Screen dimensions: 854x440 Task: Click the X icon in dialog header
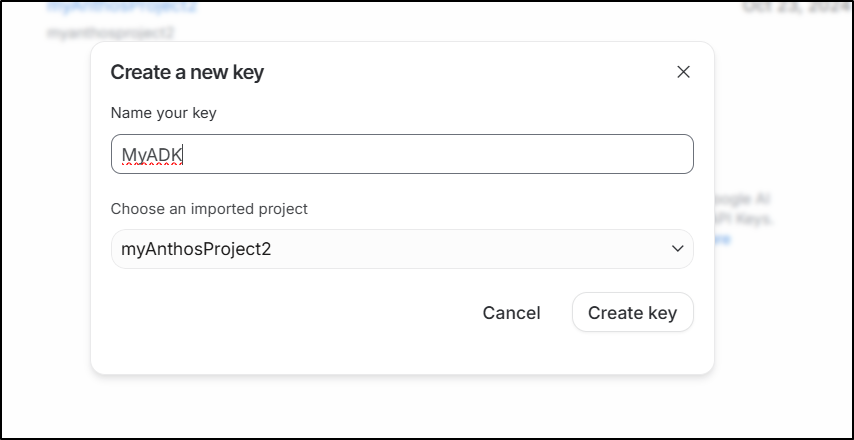(683, 72)
